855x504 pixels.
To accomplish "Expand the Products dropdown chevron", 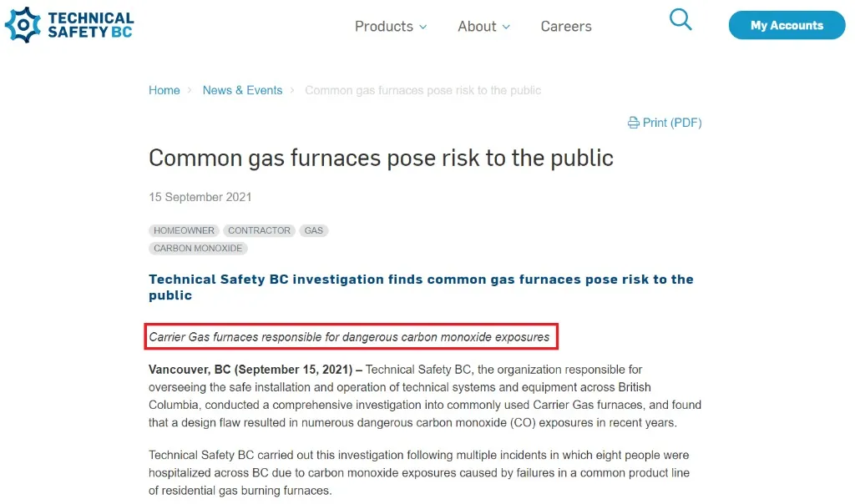I will point(422,27).
